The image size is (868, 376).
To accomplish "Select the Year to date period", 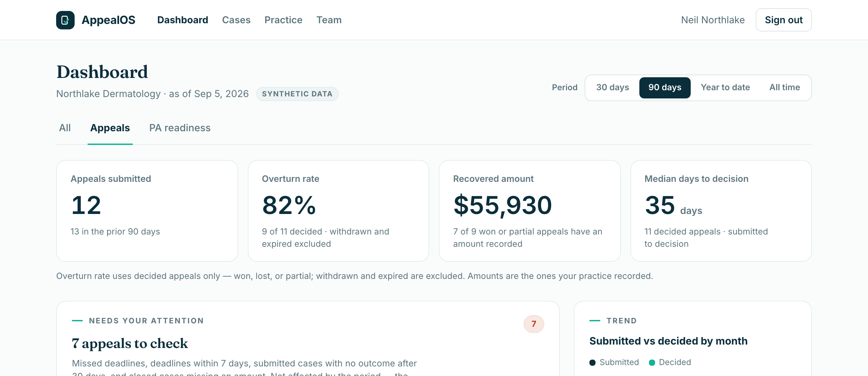I will (725, 88).
